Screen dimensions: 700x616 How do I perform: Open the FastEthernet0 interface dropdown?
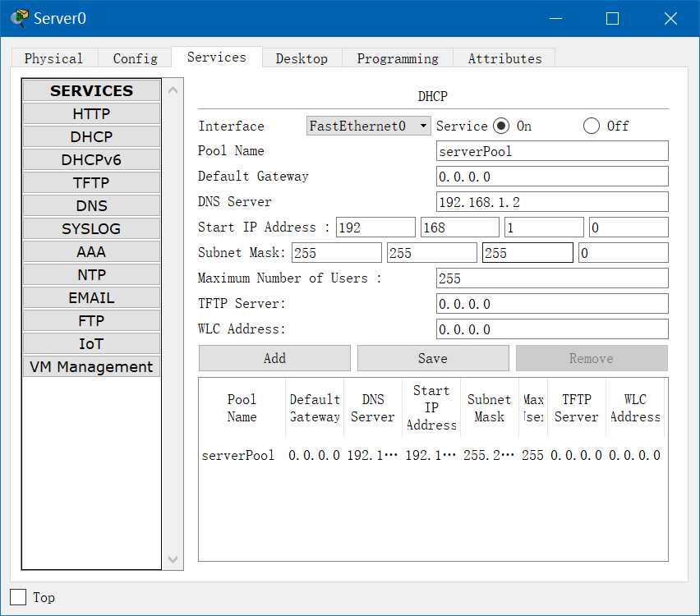click(368, 126)
